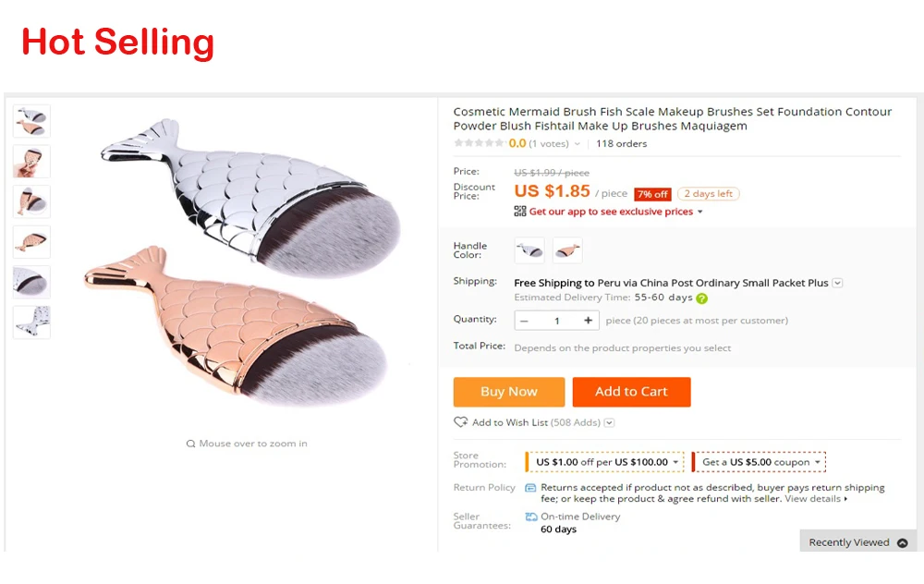Expand the shipping method dropdown
The height and width of the screenshot is (584, 924).
coord(837,283)
